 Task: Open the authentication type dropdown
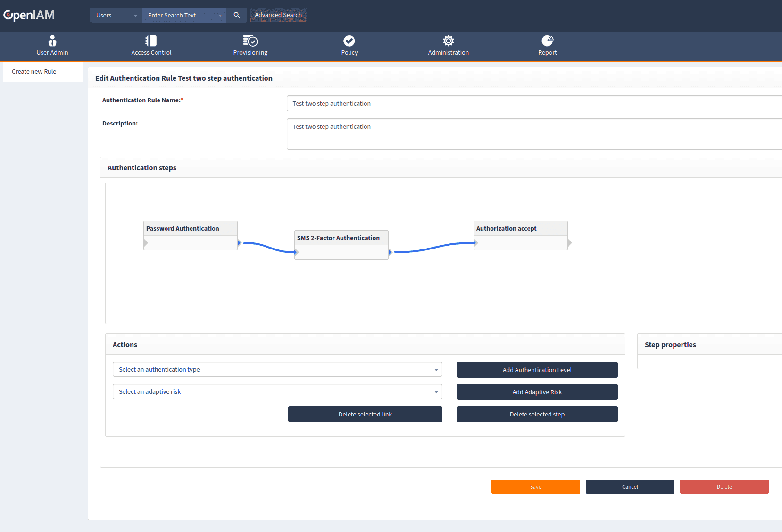(x=277, y=370)
